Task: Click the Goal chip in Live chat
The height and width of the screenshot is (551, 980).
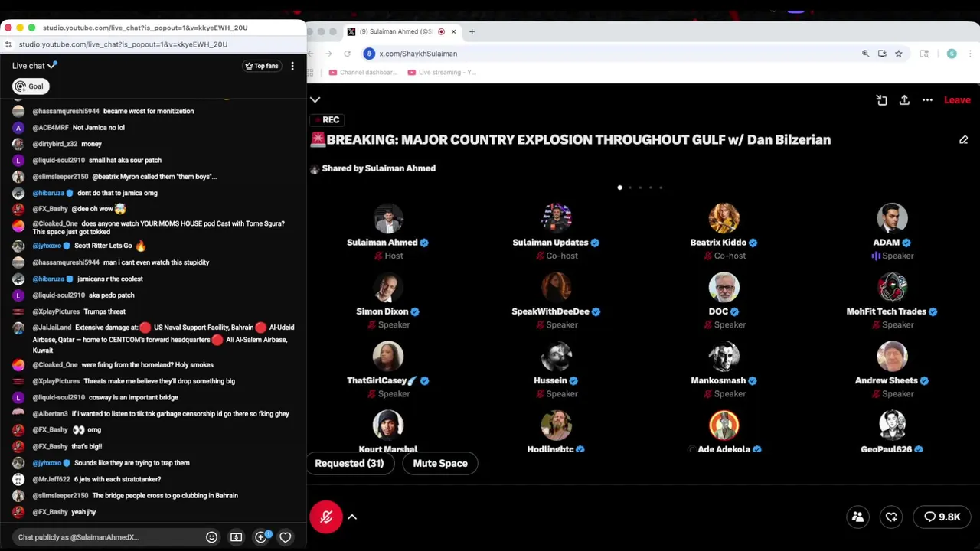Action: [x=31, y=86]
